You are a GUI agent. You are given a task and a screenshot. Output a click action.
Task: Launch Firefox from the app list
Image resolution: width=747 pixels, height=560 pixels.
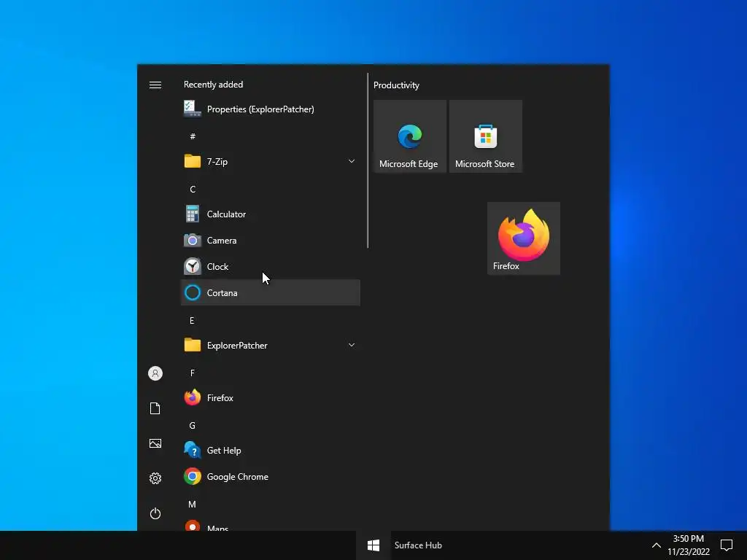pyautogui.click(x=271, y=397)
